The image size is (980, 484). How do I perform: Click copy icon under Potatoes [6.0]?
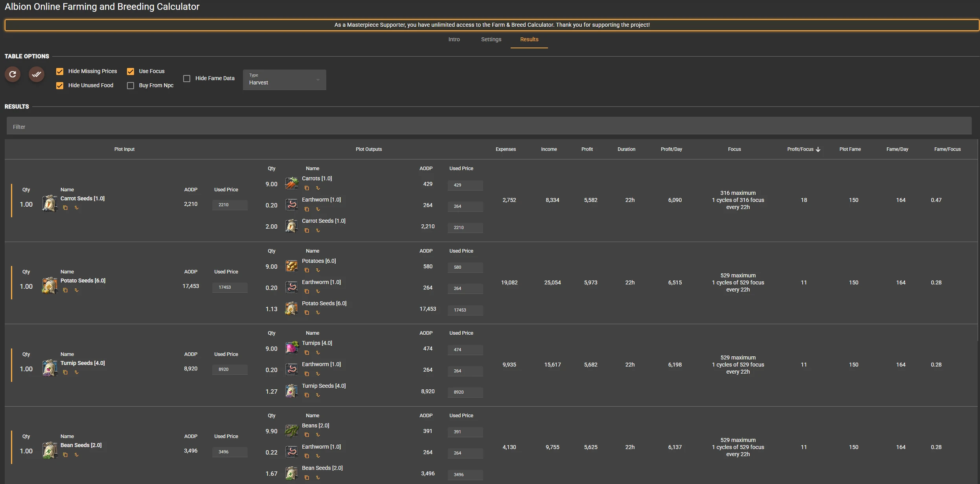(307, 270)
